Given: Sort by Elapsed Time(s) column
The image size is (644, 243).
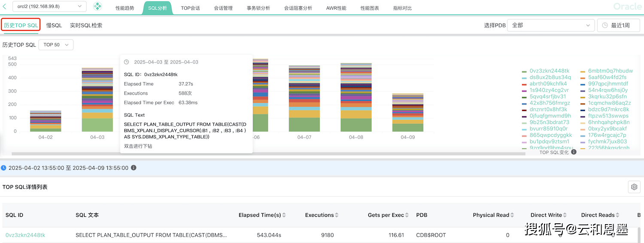Looking at the screenshot, I should [x=284, y=215].
